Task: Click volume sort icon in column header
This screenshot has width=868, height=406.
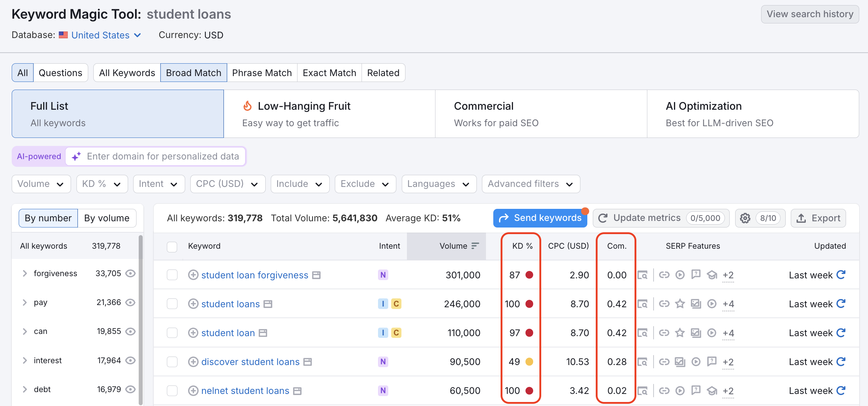Action: 475,246
